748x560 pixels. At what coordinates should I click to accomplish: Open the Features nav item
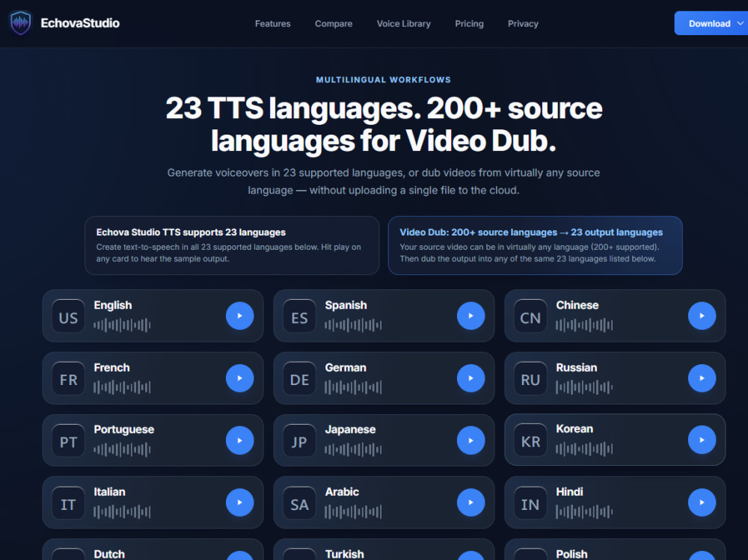pyautogui.click(x=272, y=23)
